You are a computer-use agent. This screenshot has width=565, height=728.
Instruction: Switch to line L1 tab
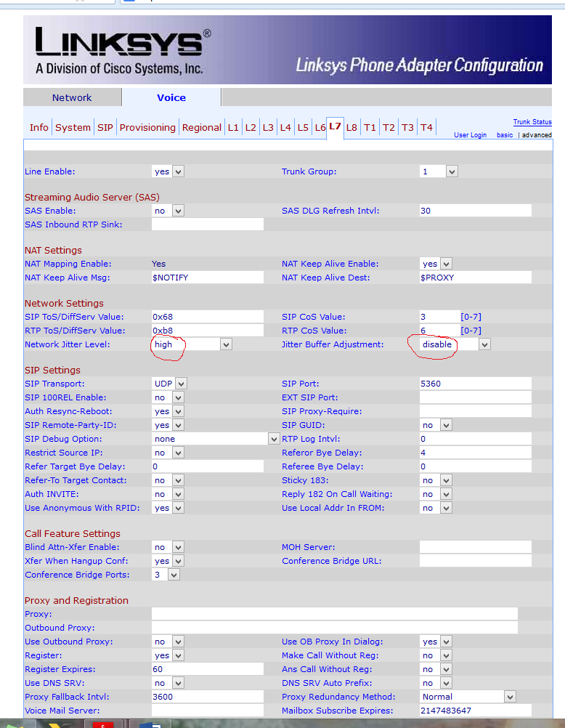[233, 127]
